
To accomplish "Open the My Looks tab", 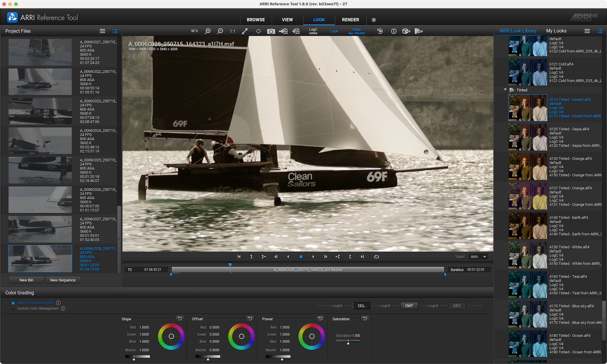I will click(556, 31).
